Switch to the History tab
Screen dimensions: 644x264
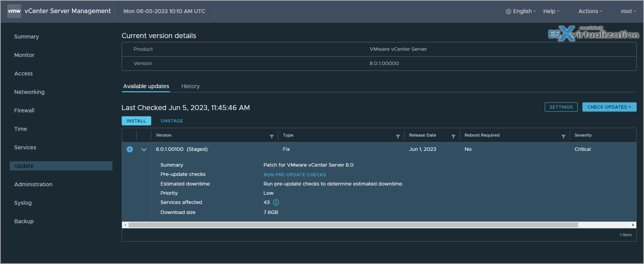191,86
